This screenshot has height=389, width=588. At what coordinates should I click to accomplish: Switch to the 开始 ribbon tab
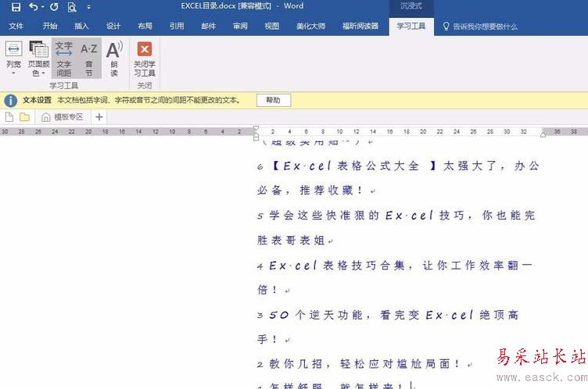[50, 26]
